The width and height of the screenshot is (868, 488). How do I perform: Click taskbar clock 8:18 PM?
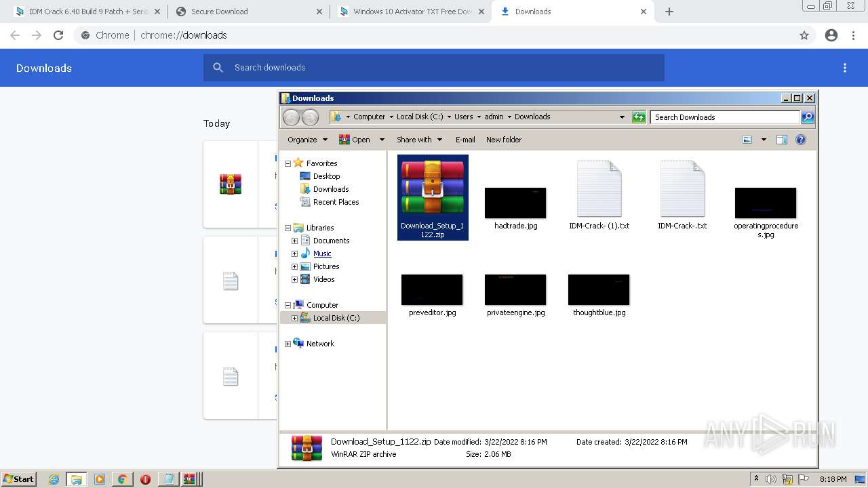pyautogui.click(x=833, y=479)
